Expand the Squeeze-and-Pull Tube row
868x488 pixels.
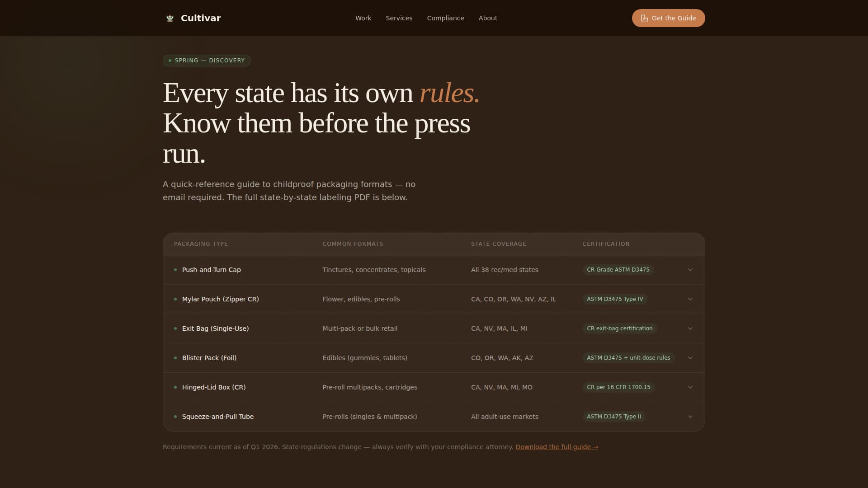click(690, 417)
